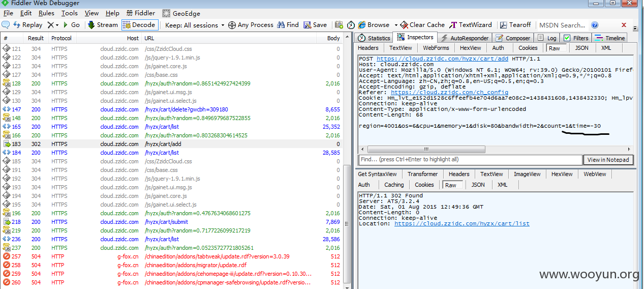Select the request Auth inspector tab
The height and width of the screenshot is (289, 644).
(x=498, y=48)
